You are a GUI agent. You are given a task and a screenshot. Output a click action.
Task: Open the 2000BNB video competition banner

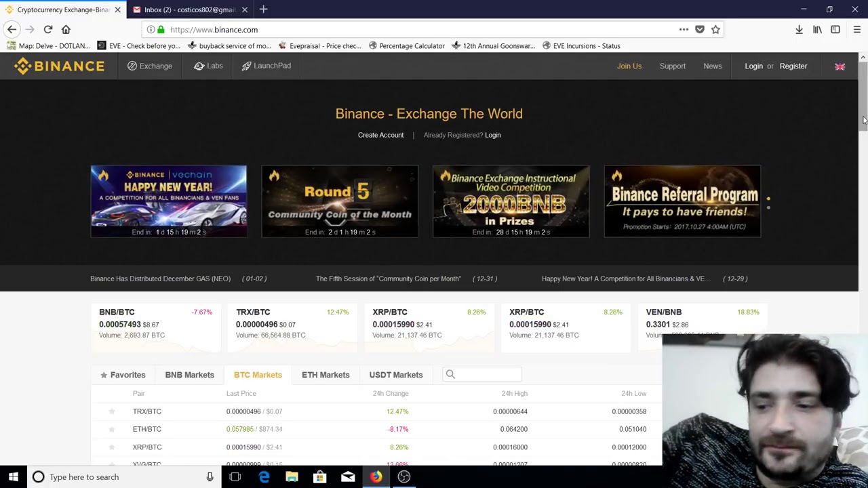pyautogui.click(x=511, y=201)
